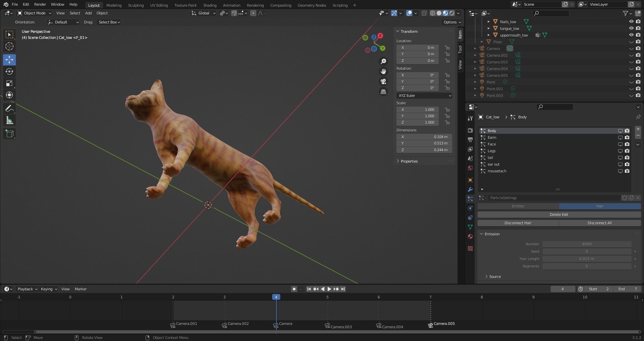
Task: Click the zoom view magnifier icon
Action: (383, 61)
